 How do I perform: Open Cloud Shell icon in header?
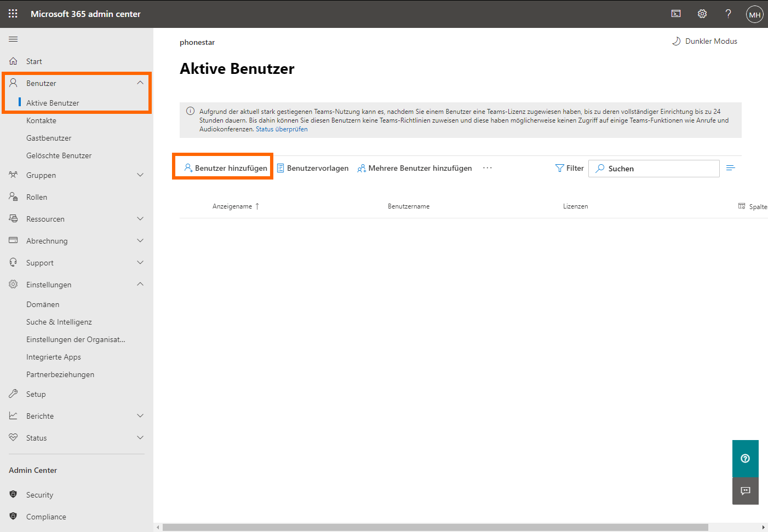click(x=676, y=14)
